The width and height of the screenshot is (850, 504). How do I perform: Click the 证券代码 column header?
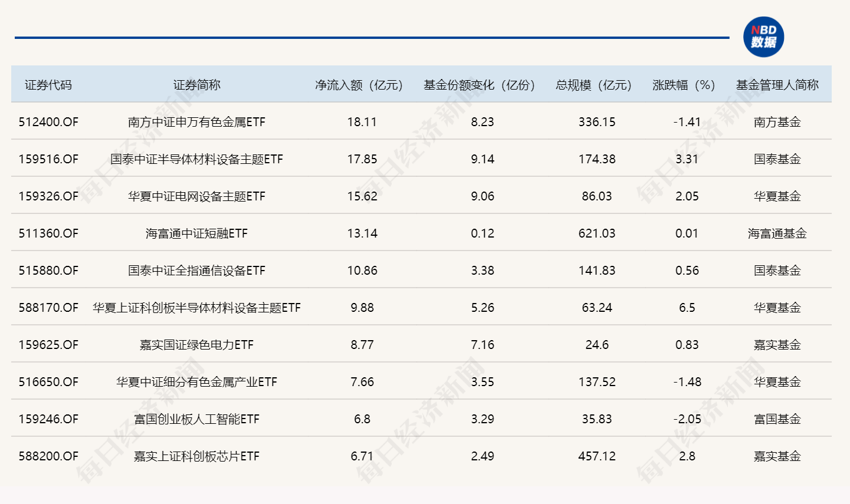point(49,84)
